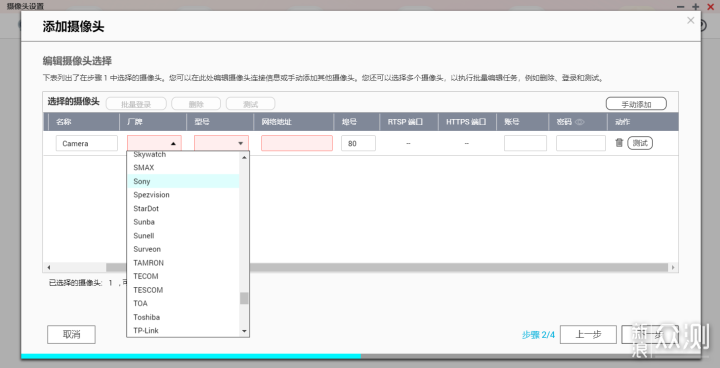The image size is (720, 368).
Task: Select Surveon in the dropdown list
Action: (183, 249)
